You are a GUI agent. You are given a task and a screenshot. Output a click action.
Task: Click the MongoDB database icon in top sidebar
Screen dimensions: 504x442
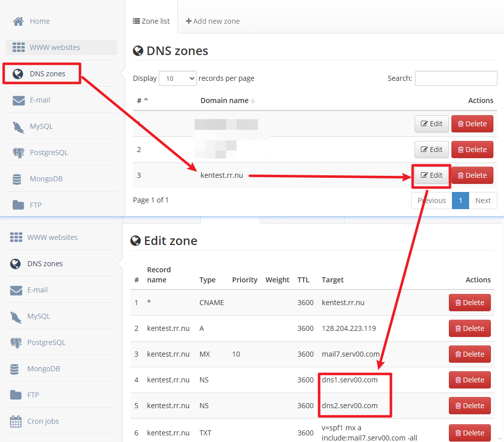point(17,179)
